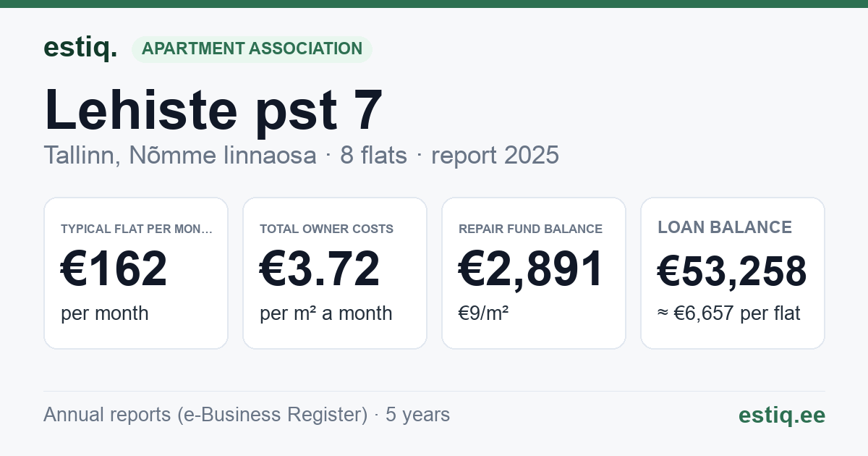The height and width of the screenshot is (456, 868).
Task: Click the €53,258 value
Action: pyautogui.click(x=732, y=271)
